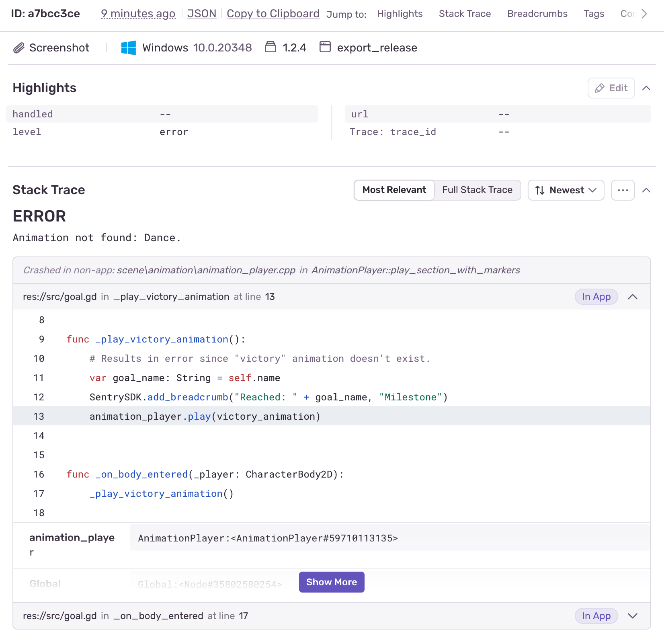
Task: Click the handled highlight row
Action: click(162, 114)
